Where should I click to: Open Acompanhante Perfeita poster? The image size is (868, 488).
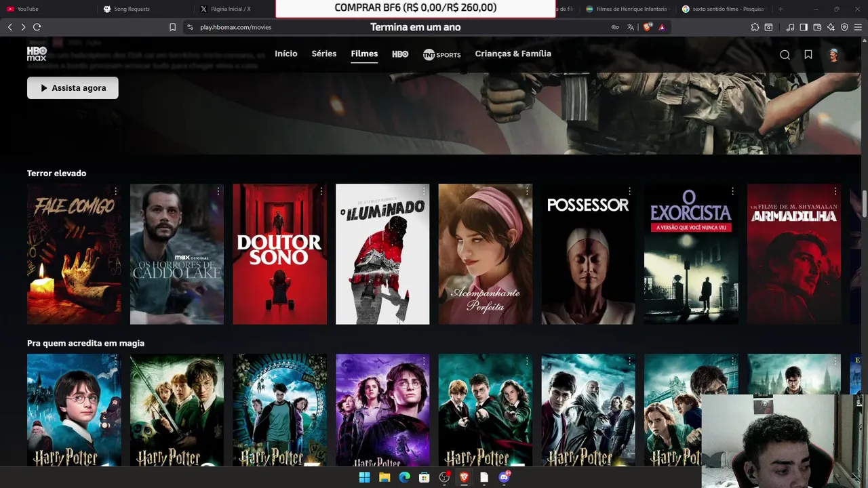[x=486, y=254]
